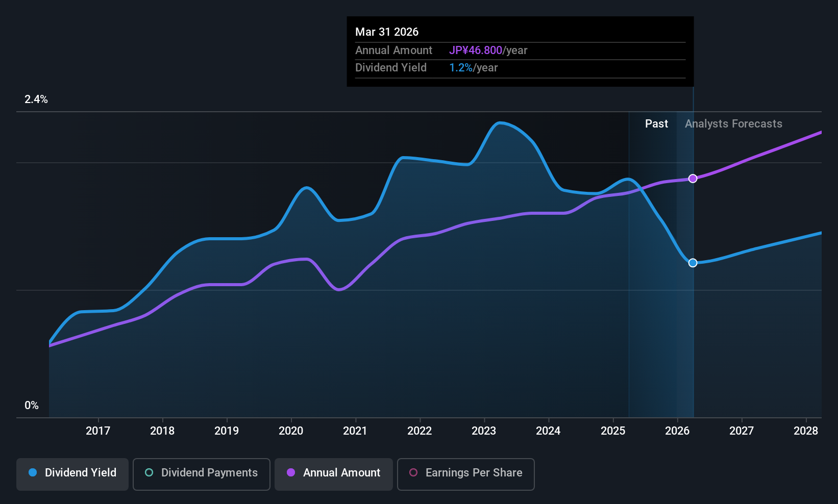Image resolution: width=838 pixels, height=504 pixels.
Task: Enable the Dividend Payments series
Action: pyautogui.click(x=202, y=474)
